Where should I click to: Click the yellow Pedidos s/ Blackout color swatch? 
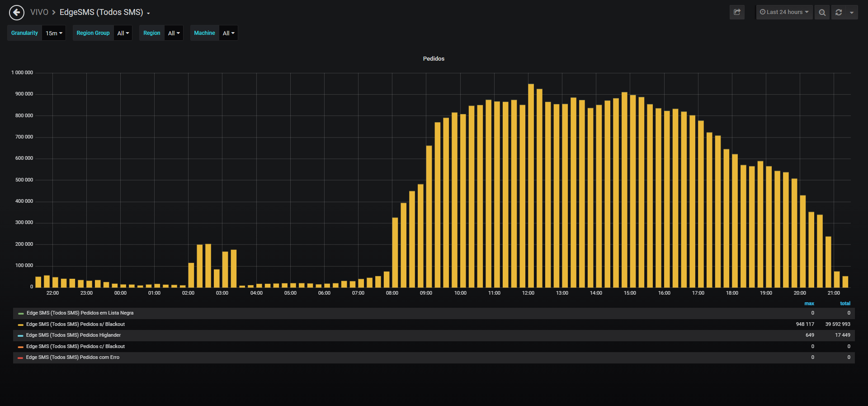click(20, 325)
